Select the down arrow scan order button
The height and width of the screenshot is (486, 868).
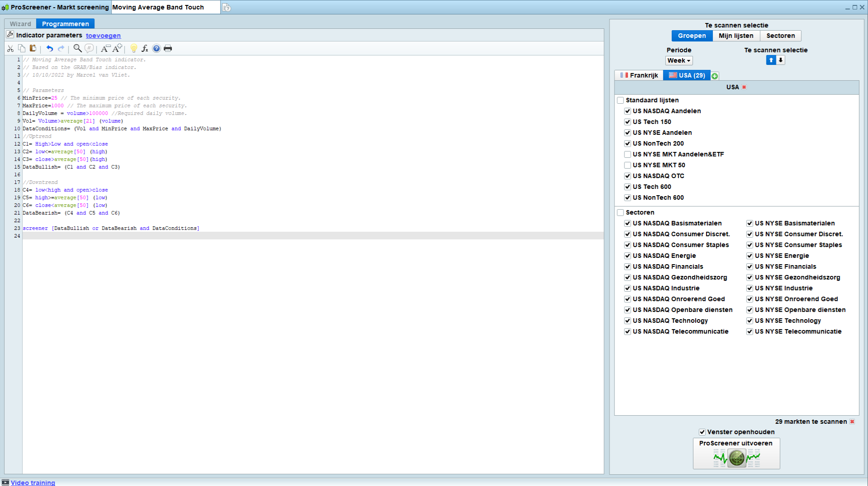(x=780, y=60)
